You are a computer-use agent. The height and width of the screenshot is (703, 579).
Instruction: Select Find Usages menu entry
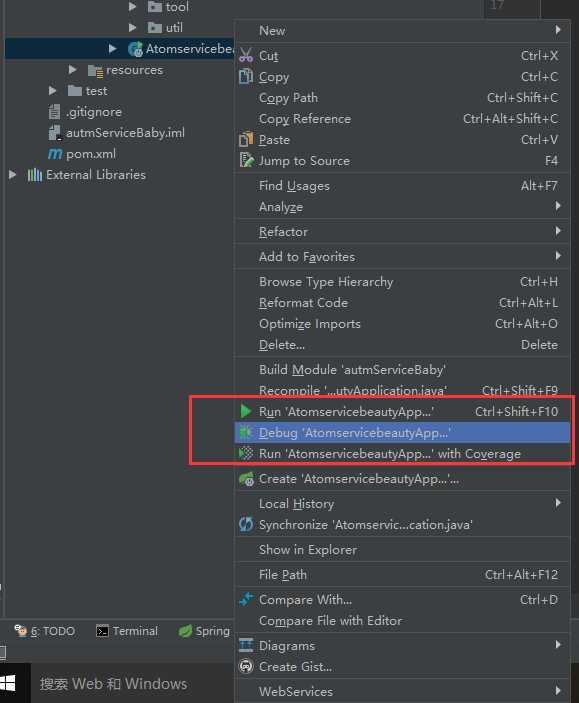pos(402,186)
